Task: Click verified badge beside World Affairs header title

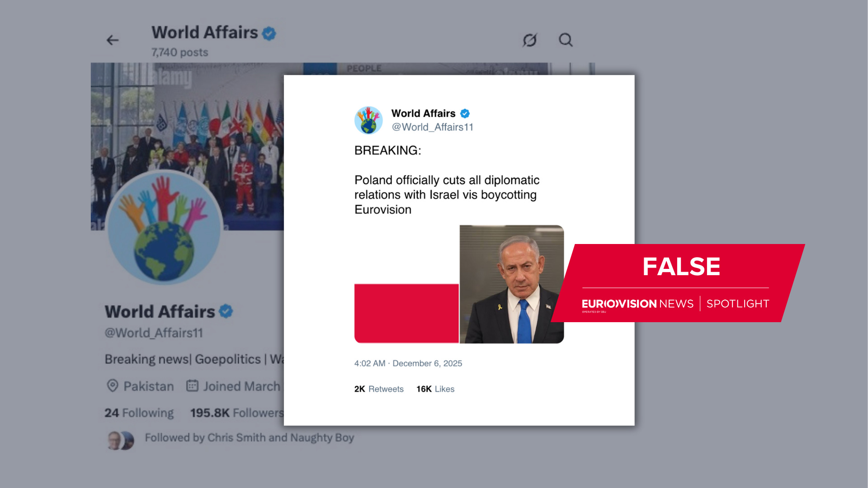Action: click(x=269, y=33)
